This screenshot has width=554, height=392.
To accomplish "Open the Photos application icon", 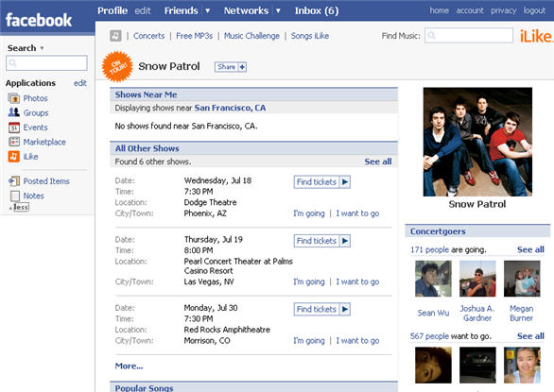I will (x=14, y=98).
